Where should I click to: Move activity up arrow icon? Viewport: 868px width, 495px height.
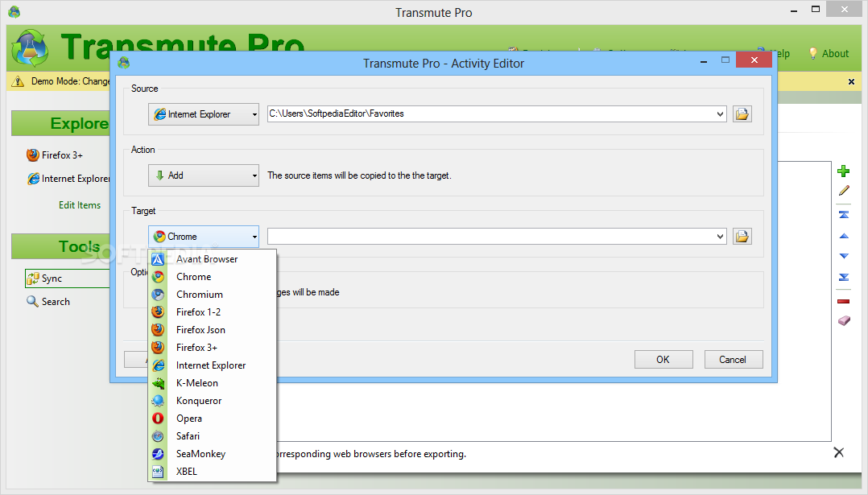[844, 236]
